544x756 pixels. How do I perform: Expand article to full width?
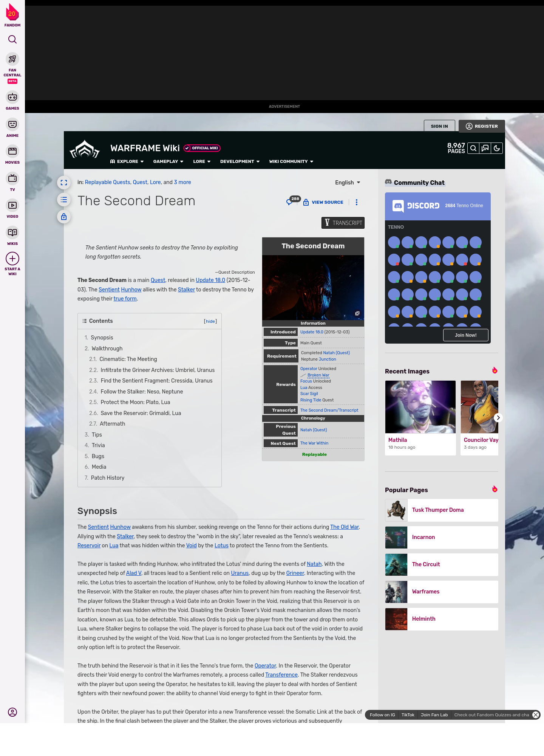(x=64, y=183)
